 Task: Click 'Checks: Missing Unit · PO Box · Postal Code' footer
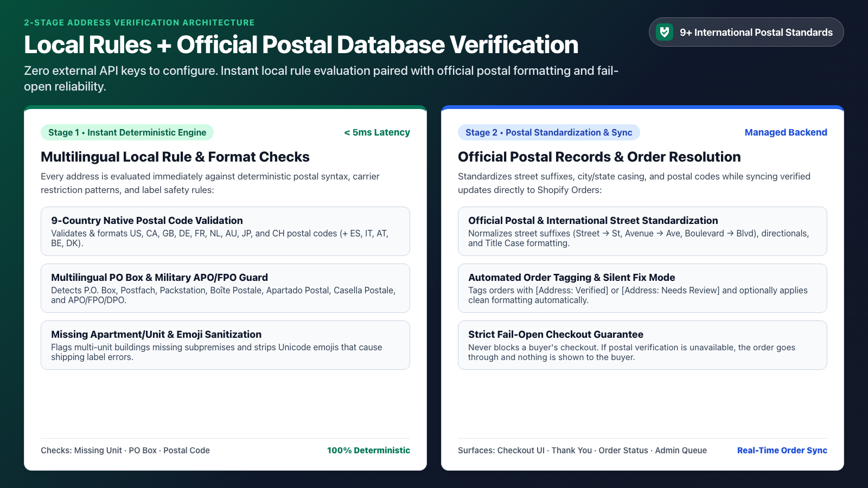pyautogui.click(x=125, y=451)
